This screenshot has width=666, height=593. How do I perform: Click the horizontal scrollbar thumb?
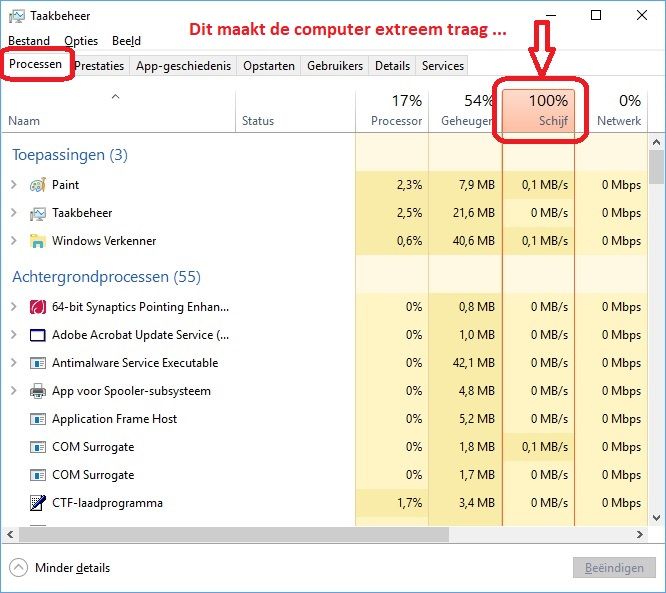pyautogui.click(x=234, y=534)
